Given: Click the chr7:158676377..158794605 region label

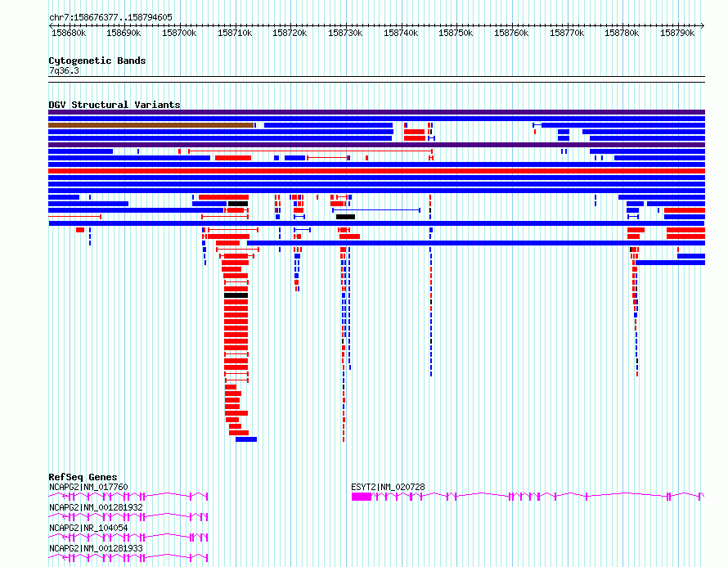Looking at the screenshot, I should (x=110, y=17).
